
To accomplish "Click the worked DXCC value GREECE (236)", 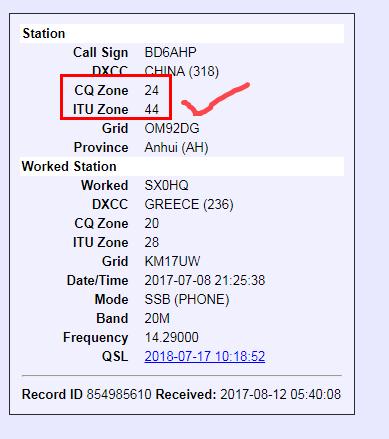I will [x=189, y=204].
